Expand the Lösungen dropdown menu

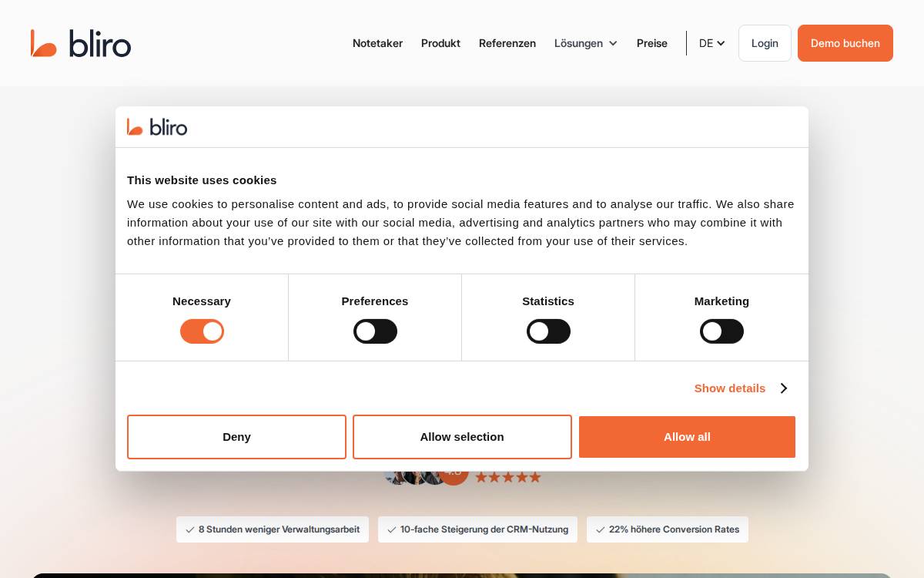[586, 43]
